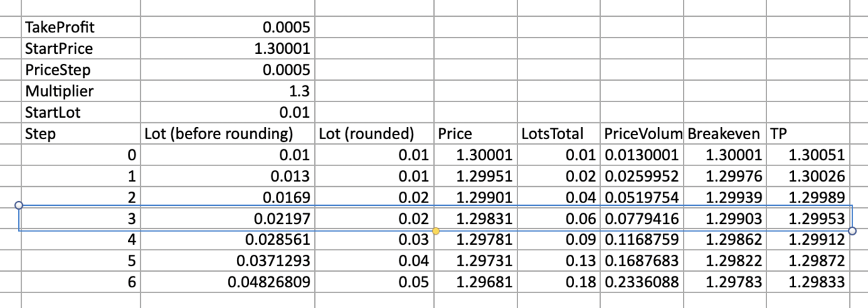Click the Breakeven column header
This screenshot has width=868, height=308.
(725, 133)
